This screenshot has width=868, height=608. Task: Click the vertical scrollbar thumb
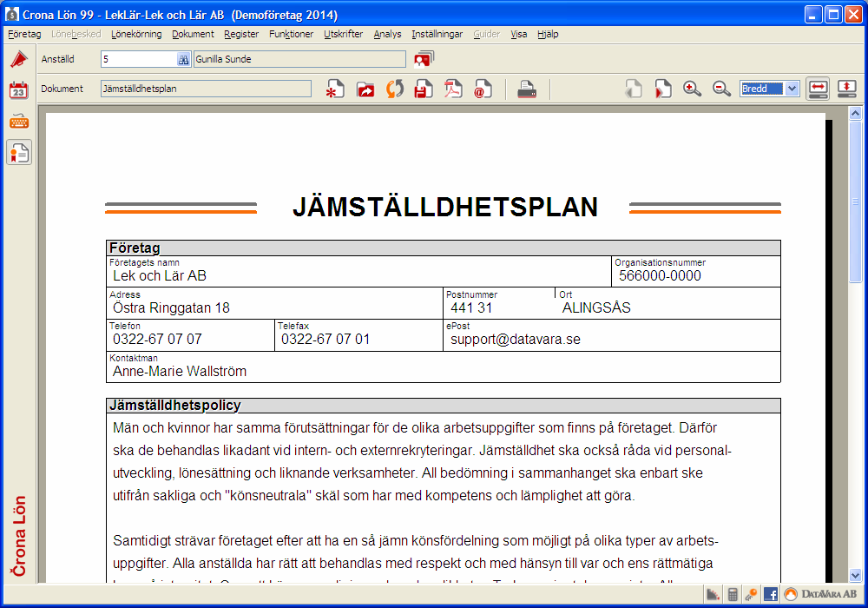click(x=855, y=202)
